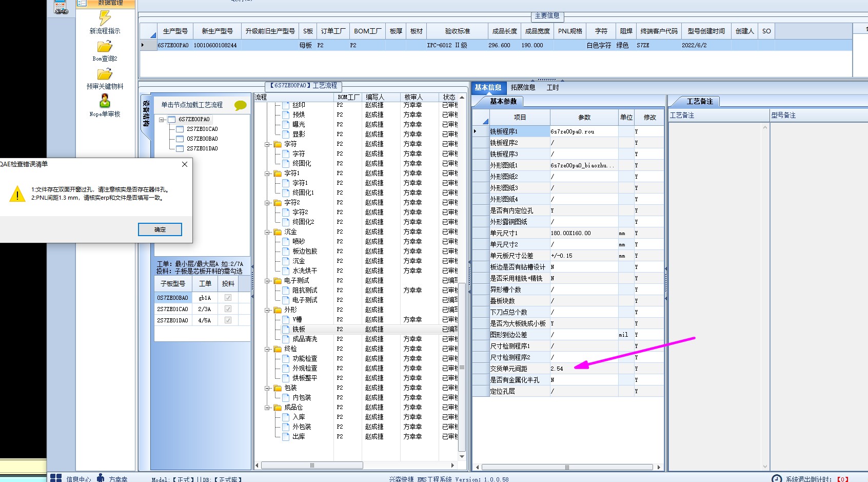Click the 是否有金属化半孔 parameter row
The height and width of the screenshot is (482, 868).
[568, 380]
